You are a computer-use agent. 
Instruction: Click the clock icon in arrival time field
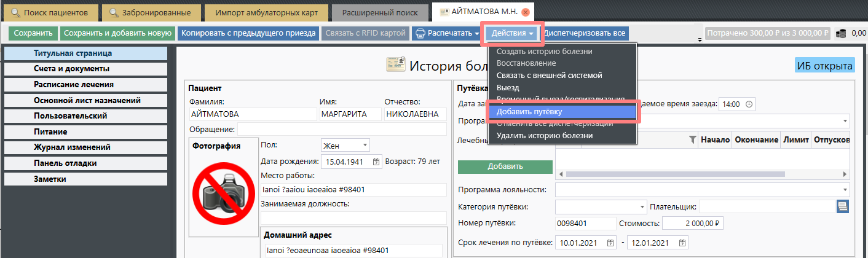(749, 104)
